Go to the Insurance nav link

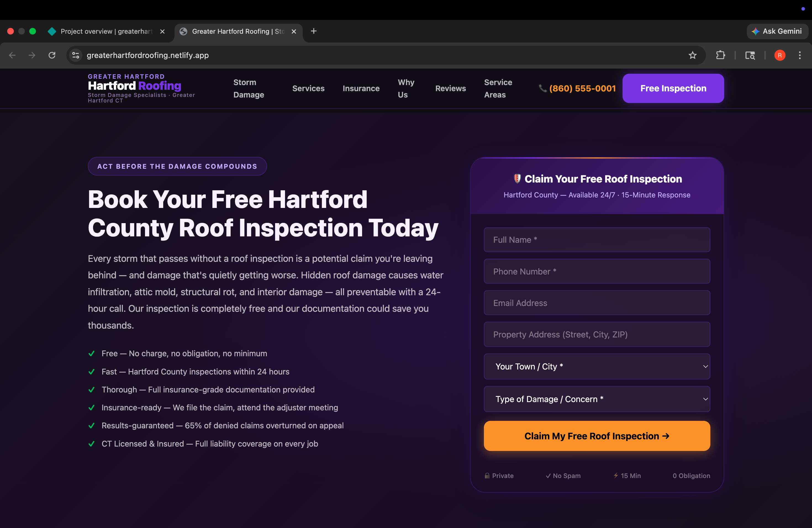361,88
